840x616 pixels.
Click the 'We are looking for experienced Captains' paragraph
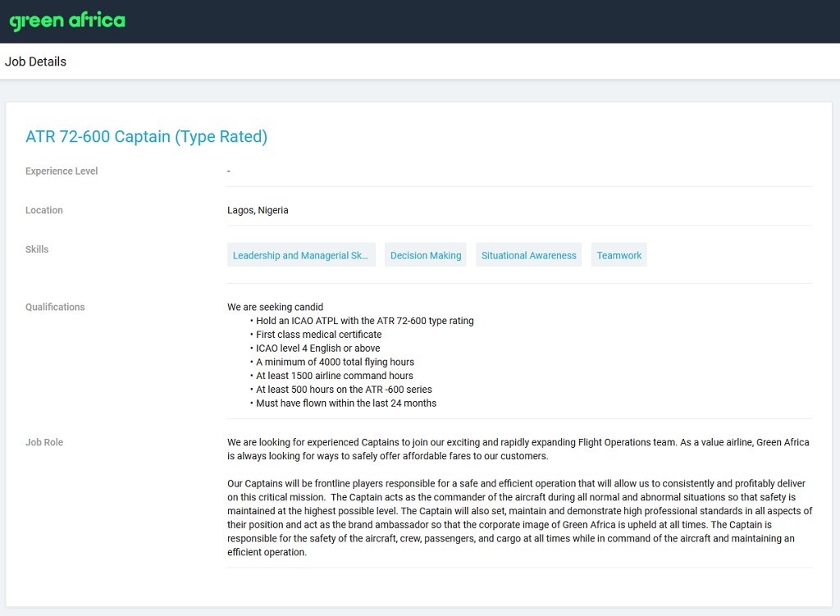518,449
